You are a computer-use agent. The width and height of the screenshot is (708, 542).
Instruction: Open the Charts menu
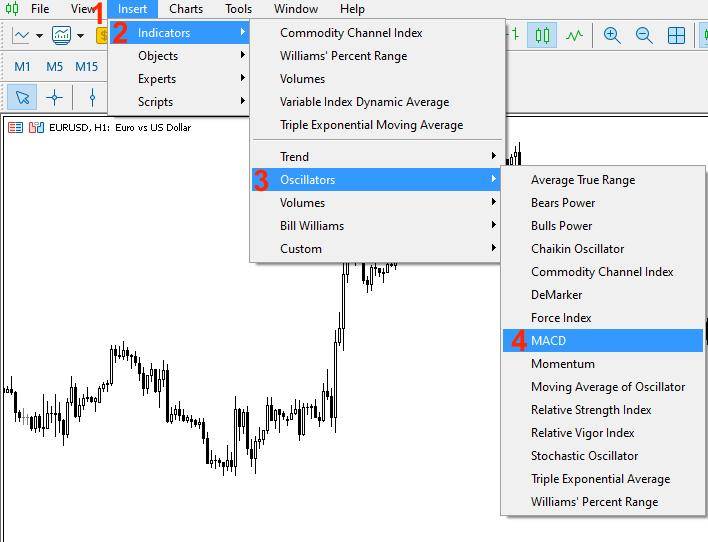point(186,9)
